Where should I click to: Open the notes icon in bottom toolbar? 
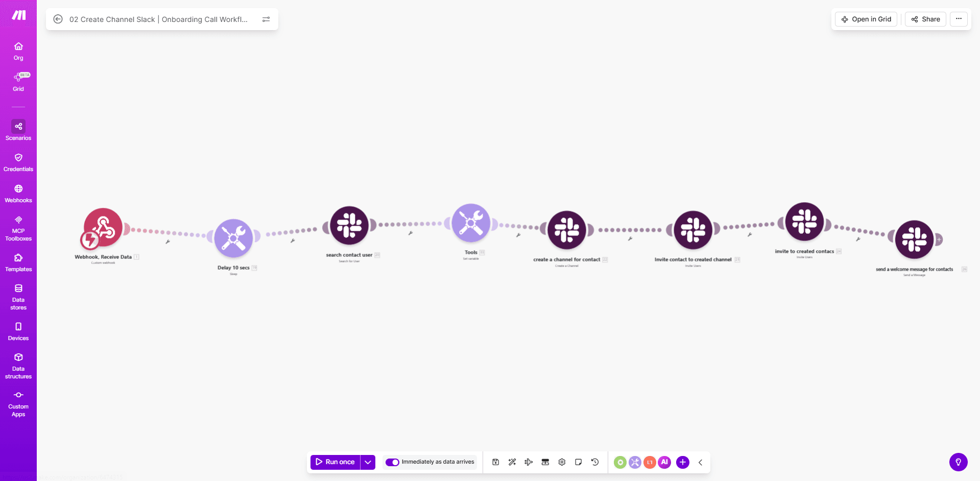click(578, 462)
